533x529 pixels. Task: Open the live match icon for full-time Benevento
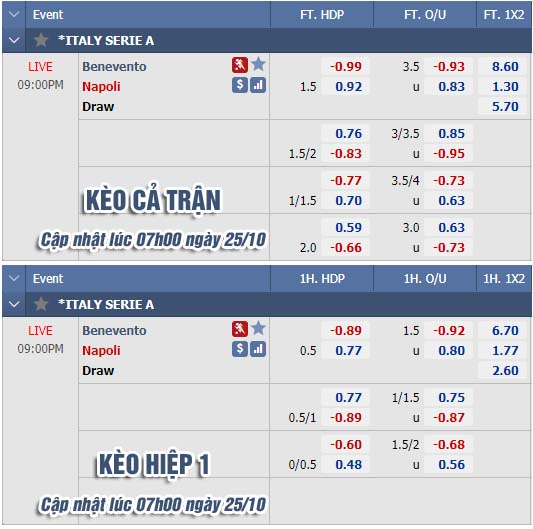[240, 65]
